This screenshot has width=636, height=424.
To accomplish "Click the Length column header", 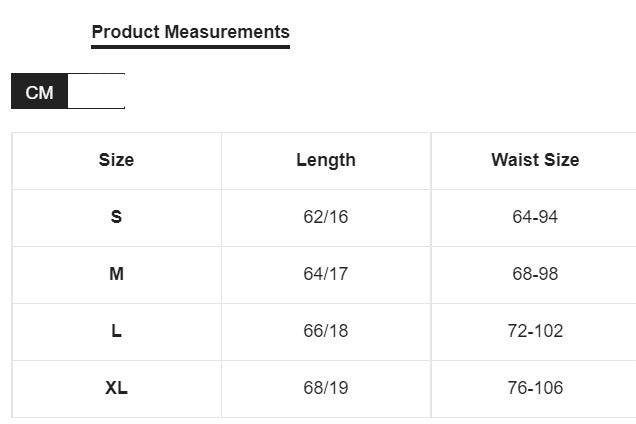I will coord(325,160).
